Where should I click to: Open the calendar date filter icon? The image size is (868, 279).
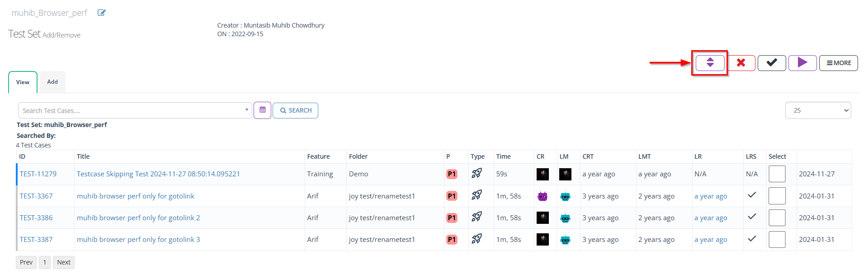tap(262, 110)
